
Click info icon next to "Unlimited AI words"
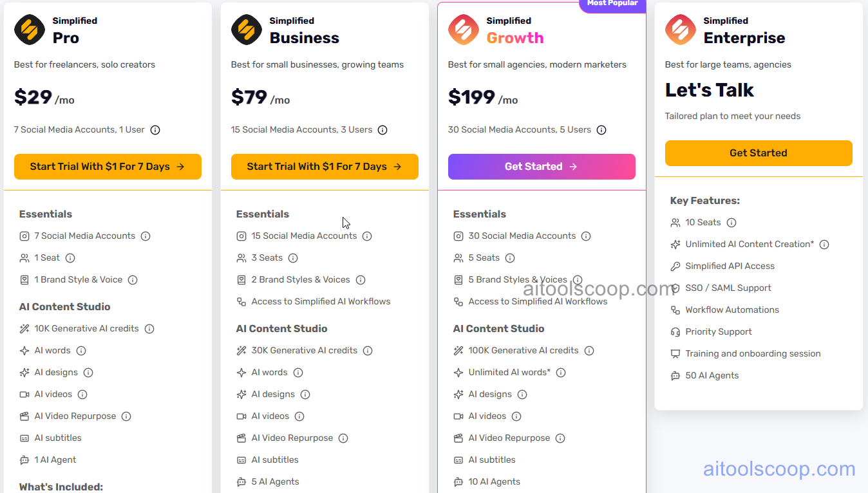pos(560,372)
